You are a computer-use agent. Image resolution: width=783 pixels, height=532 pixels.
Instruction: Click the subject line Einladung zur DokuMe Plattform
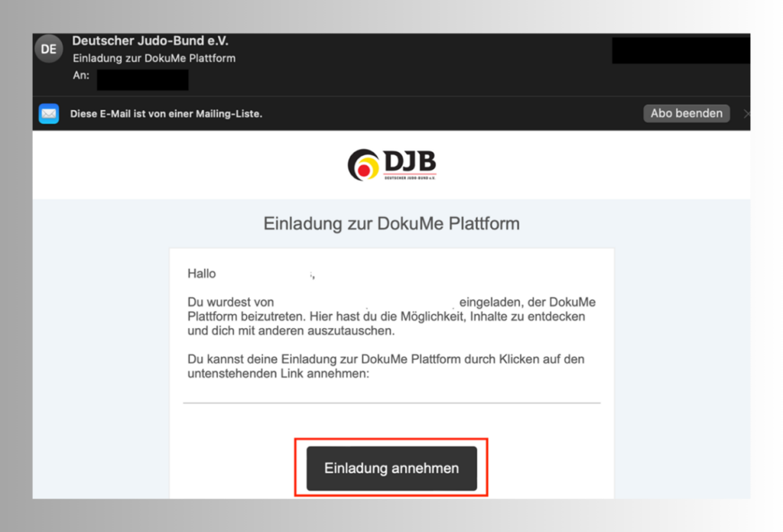tap(154, 58)
